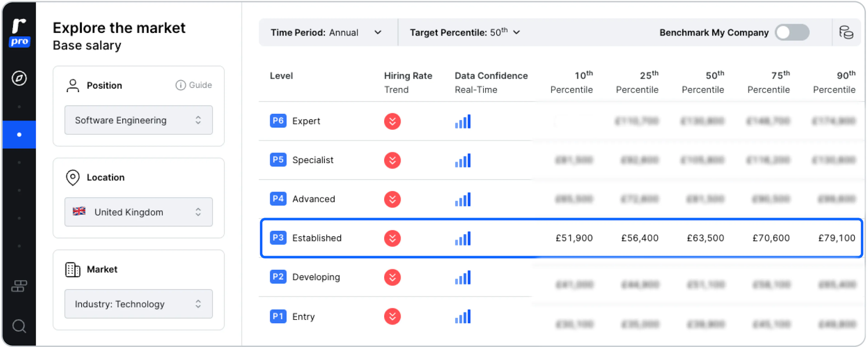This screenshot has height=347, width=868.
Task: Click the P1 level badge
Action: click(x=278, y=316)
